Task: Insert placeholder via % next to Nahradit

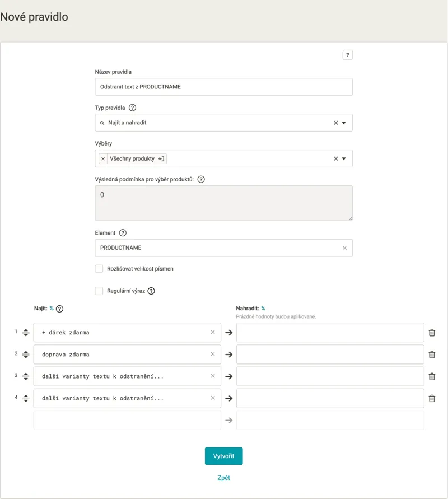Action: click(x=263, y=309)
